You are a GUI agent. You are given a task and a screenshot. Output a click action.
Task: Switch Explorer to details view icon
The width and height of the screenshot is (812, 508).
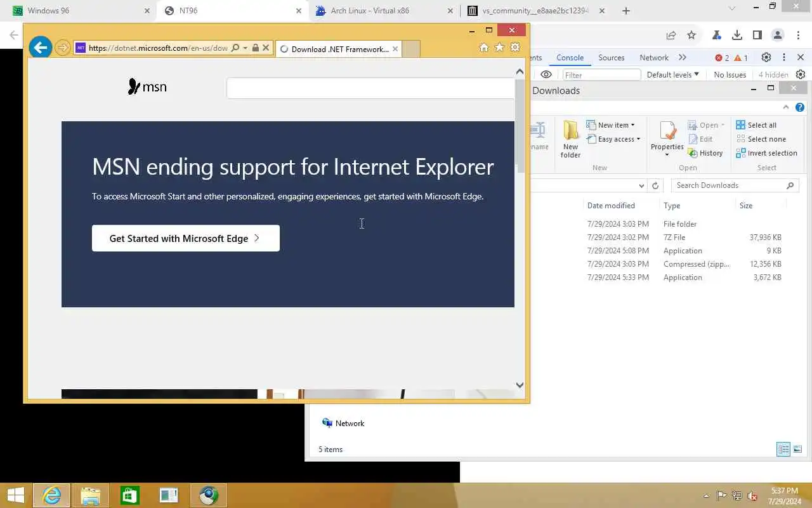click(x=783, y=449)
